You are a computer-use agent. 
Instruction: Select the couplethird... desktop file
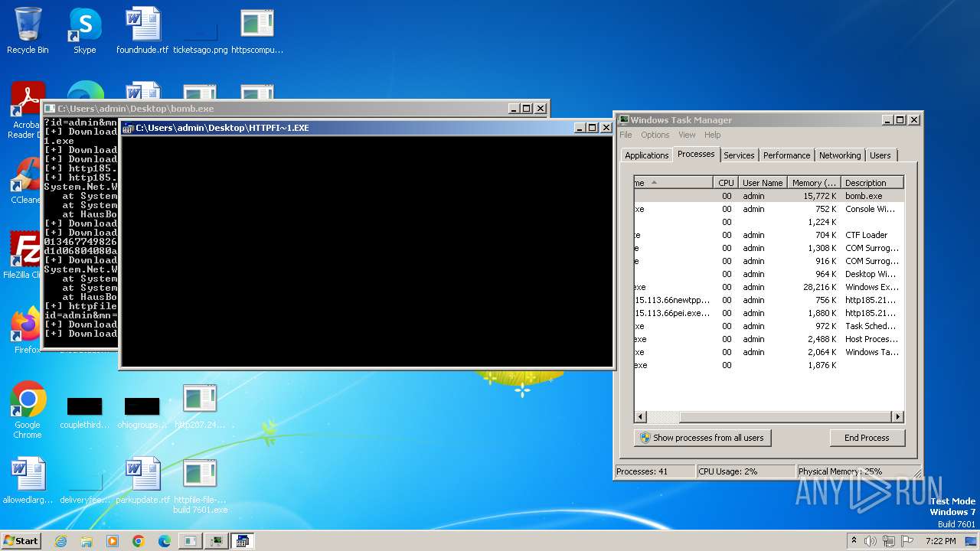click(84, 412)
